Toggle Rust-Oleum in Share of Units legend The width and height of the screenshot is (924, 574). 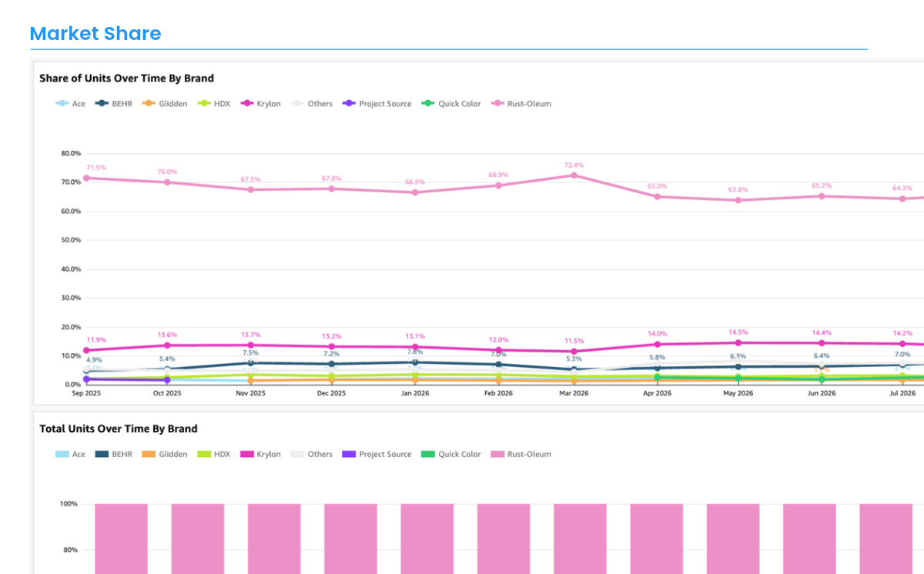point(521,104)
